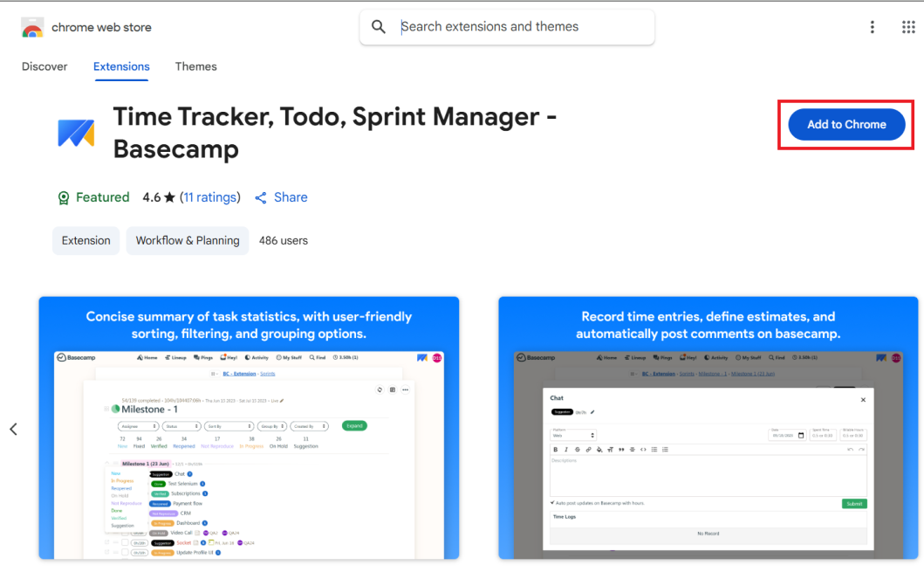Screen dimensions: 924x572
Task: Click the Basecamp extension blue logo icon
Action: click(76, 133)
